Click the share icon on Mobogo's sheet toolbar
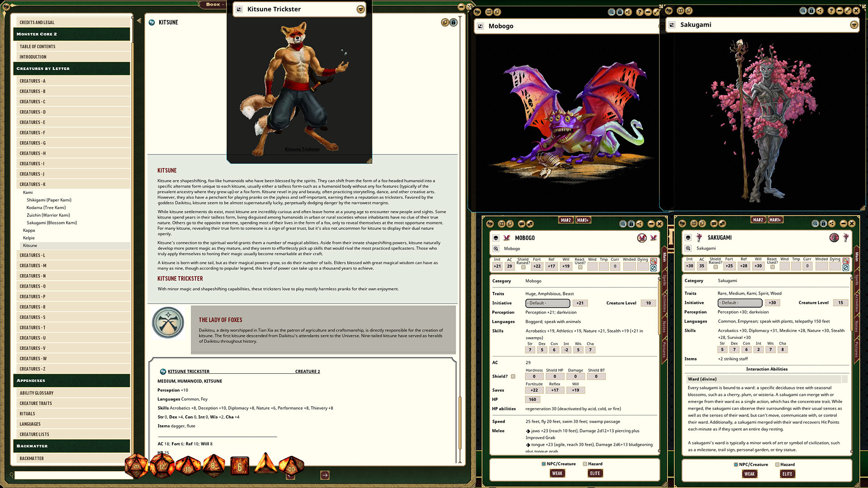868x488 pixels. click(x=639, y=224)
